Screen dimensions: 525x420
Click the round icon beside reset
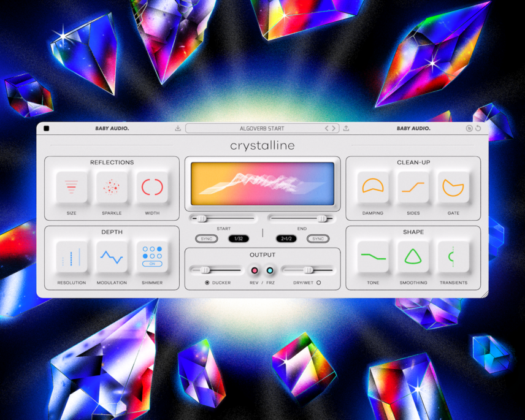[469, 128]
